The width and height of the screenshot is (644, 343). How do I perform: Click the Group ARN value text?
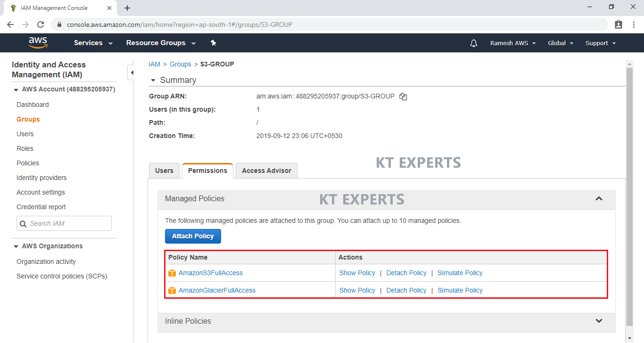[325, 96]
